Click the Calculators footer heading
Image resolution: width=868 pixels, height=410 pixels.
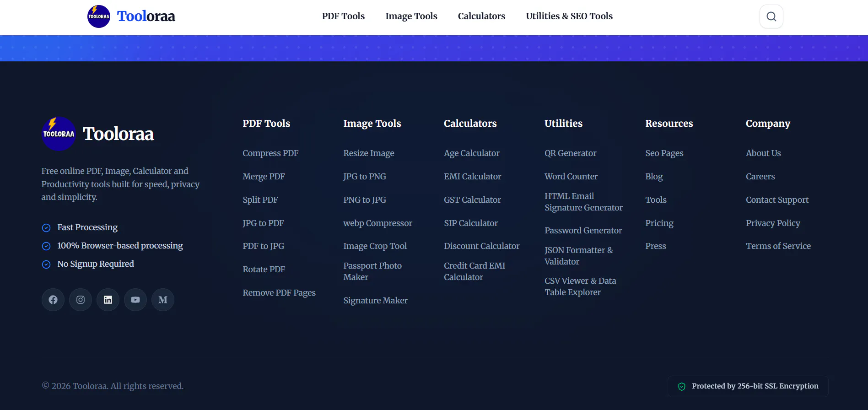[470, 124]
